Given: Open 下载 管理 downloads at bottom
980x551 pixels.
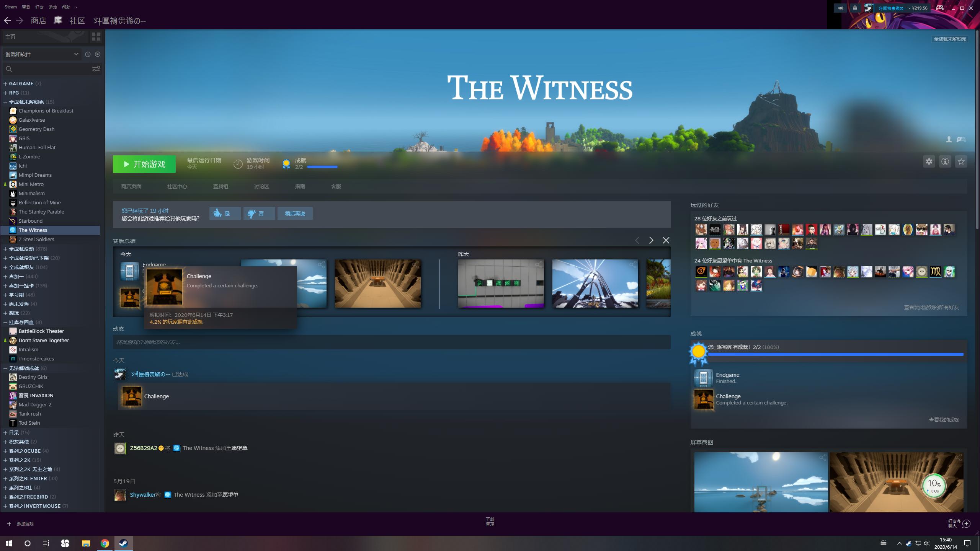Looking at the screenshot, I should point(490,522).
